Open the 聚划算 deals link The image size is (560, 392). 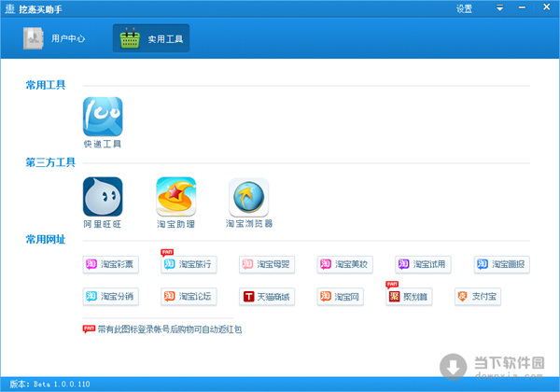click(409, 297)
